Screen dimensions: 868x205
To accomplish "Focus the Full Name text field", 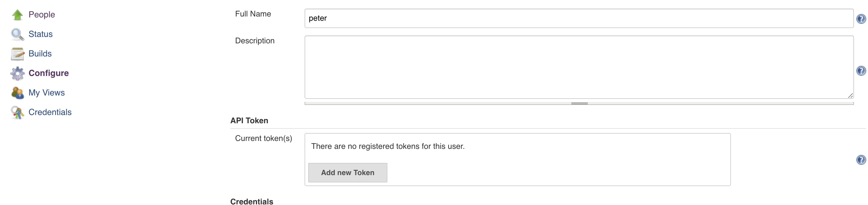I will pos(579,19).
